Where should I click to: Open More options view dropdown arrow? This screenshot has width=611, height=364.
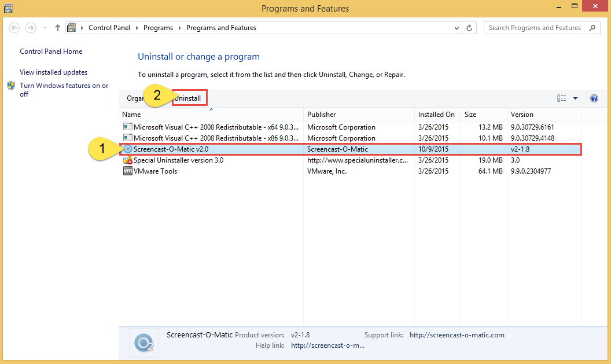point(575,98)
